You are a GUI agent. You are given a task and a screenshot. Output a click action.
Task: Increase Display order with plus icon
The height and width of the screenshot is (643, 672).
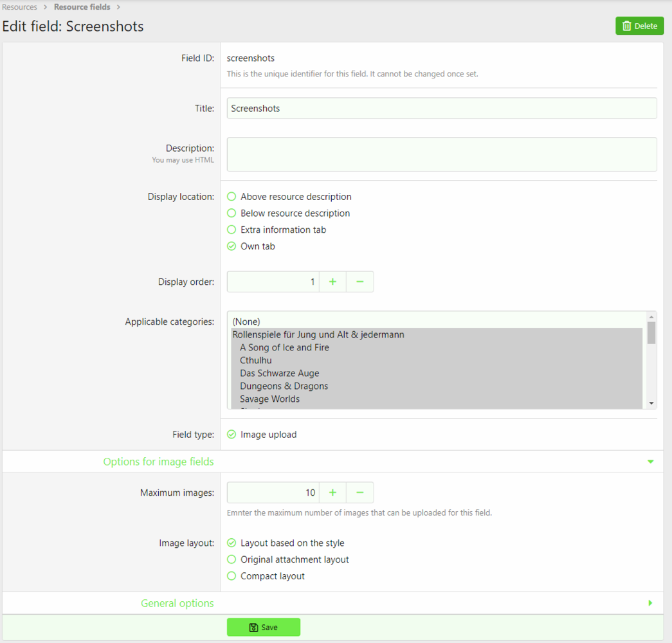pyautogui.click(x=332, y=282)
